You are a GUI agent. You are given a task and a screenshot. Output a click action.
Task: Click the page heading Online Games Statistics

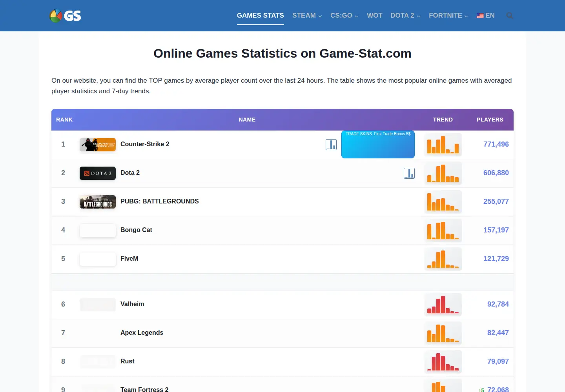click(x=282, y=53)
